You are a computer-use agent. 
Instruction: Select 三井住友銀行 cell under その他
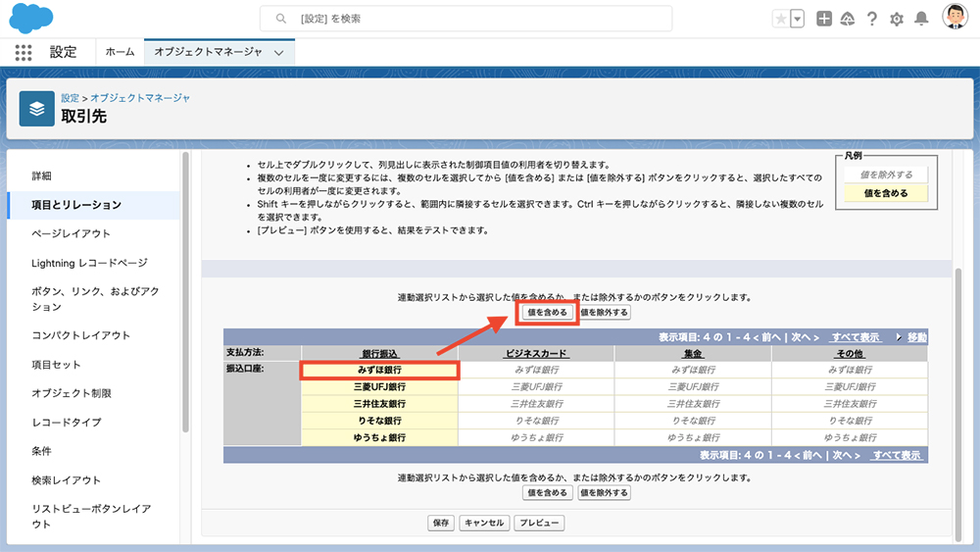click(850, 404)
